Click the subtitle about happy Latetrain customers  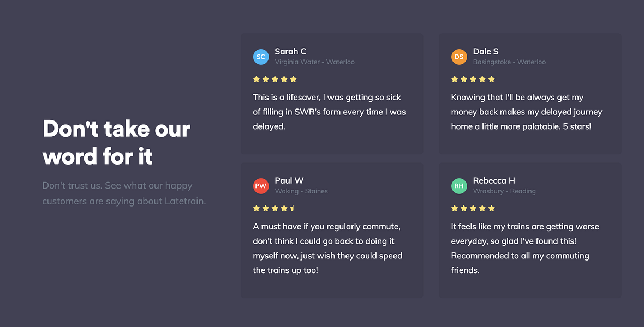pos(124,193)
